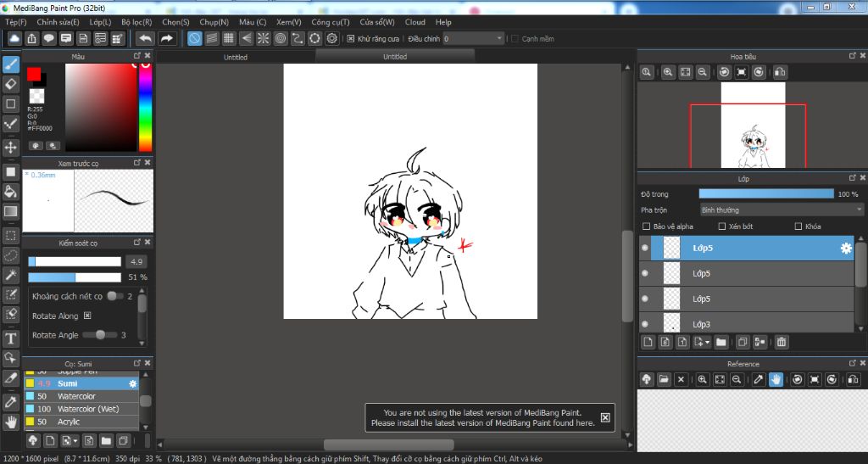Choose the Bucket fill tool
Image resolution: width=868 pixels, height=464 pixels.
point(10,192)
